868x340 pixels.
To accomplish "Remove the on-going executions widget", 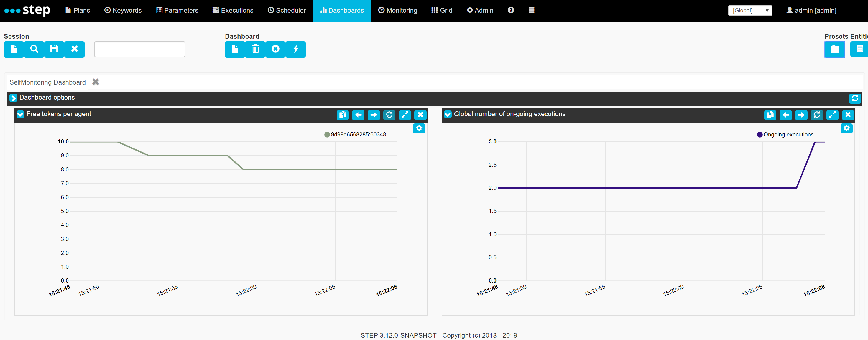I will point(848,115).
